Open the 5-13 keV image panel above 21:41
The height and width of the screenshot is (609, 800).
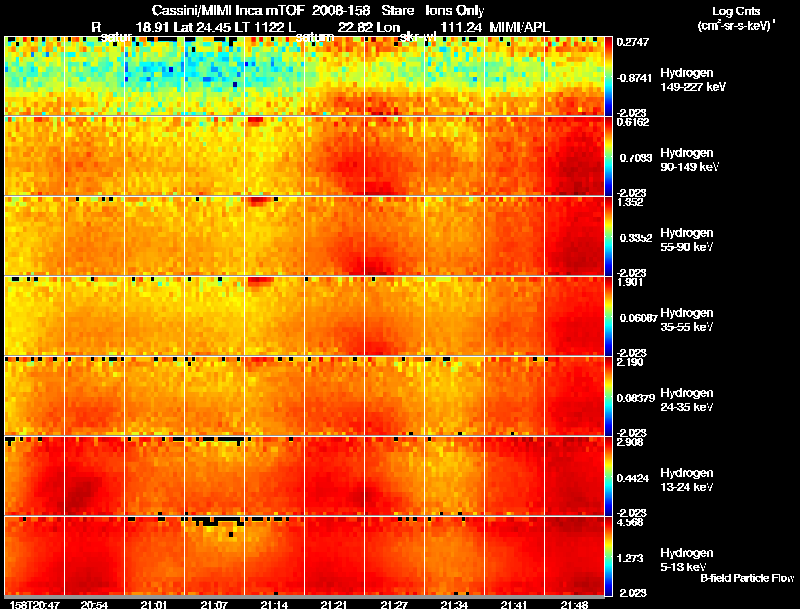tap(514, 556)
